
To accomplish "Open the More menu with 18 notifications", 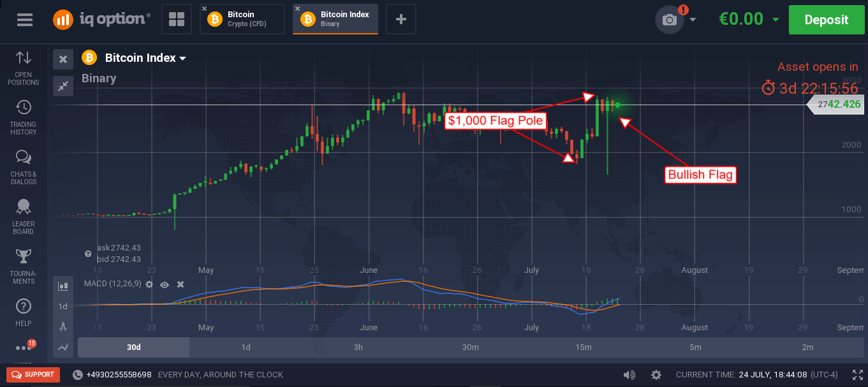I will click(x=24, y=347).
